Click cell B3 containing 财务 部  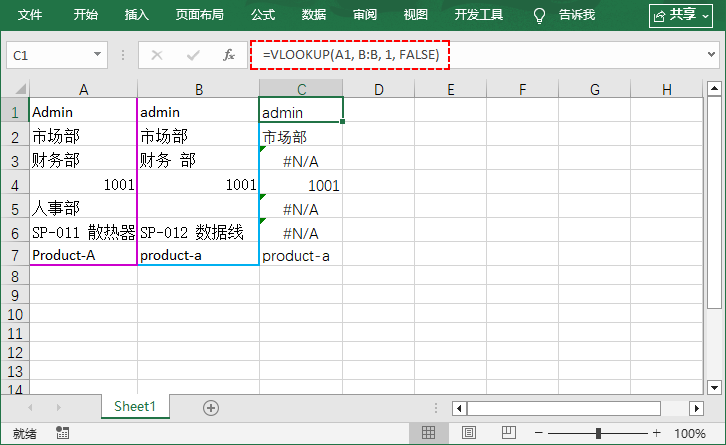point(198,160)
